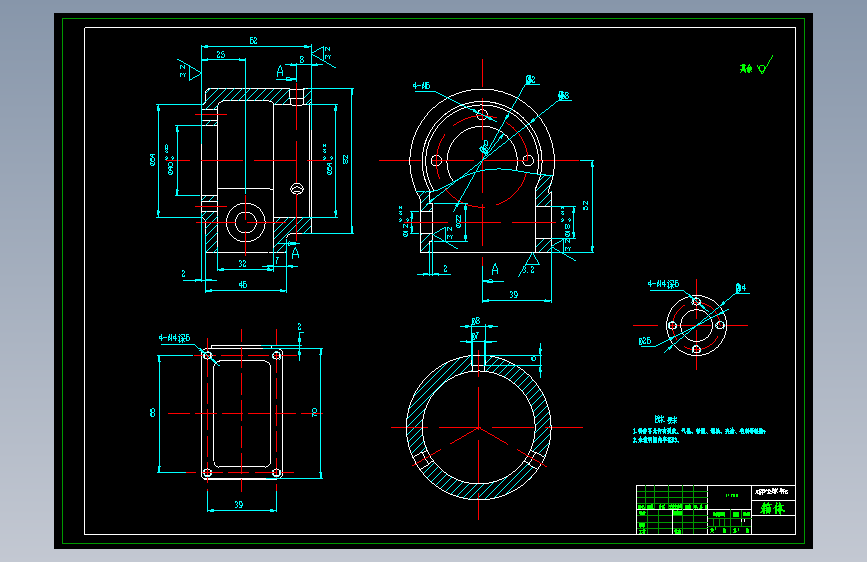This screenshot has width=867, height=562.
Task: Select the hatched ring section view center
Action: point(478,427)
